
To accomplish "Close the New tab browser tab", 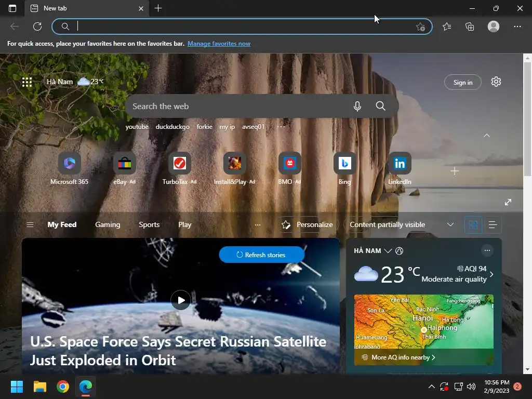I will [141, 8].
